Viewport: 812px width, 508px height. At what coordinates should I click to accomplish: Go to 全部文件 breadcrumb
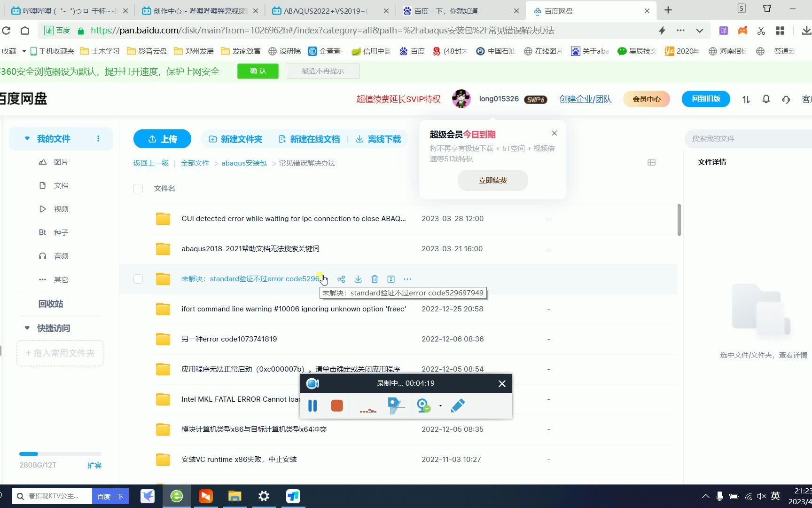tap(195, 163)
